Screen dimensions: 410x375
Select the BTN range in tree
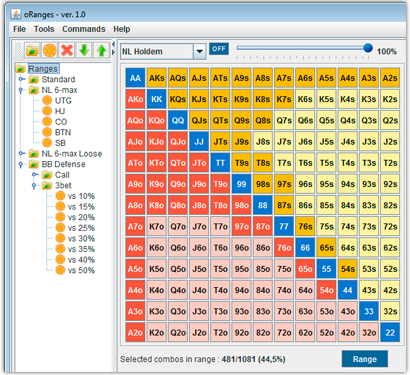(63, 132)
